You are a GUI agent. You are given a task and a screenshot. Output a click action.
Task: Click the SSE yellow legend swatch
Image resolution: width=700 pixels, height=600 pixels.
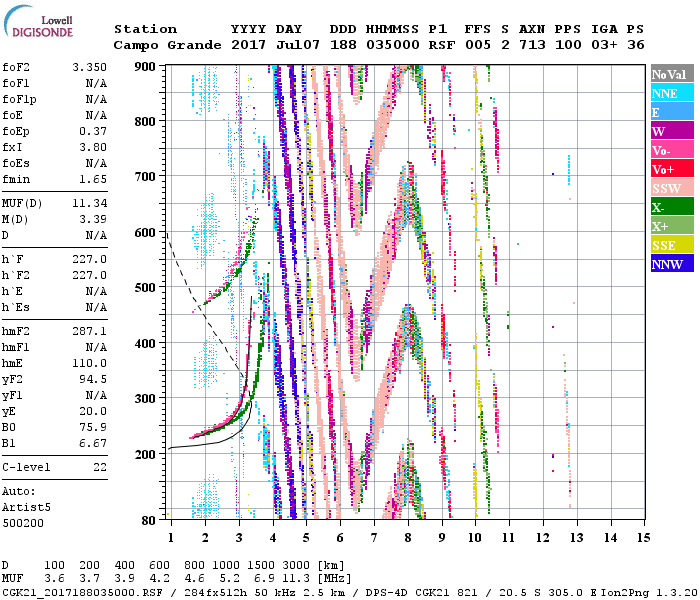(671, 245)
